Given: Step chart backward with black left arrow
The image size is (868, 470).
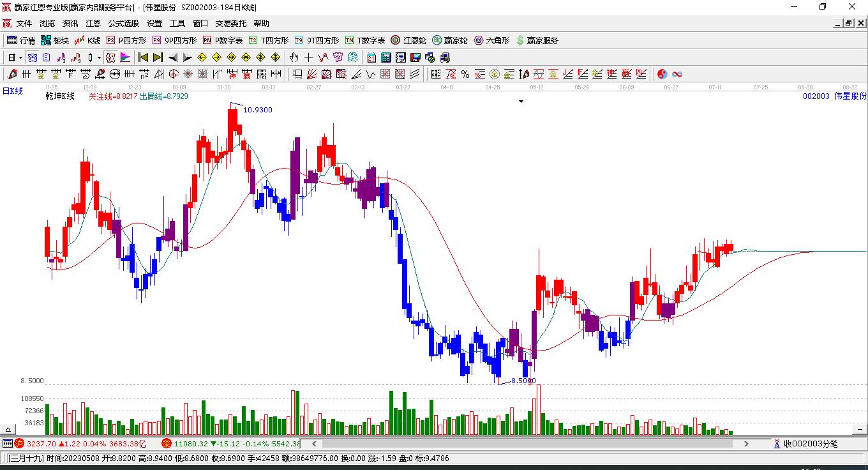Looking at the screenshot, I should click(172, 57).
